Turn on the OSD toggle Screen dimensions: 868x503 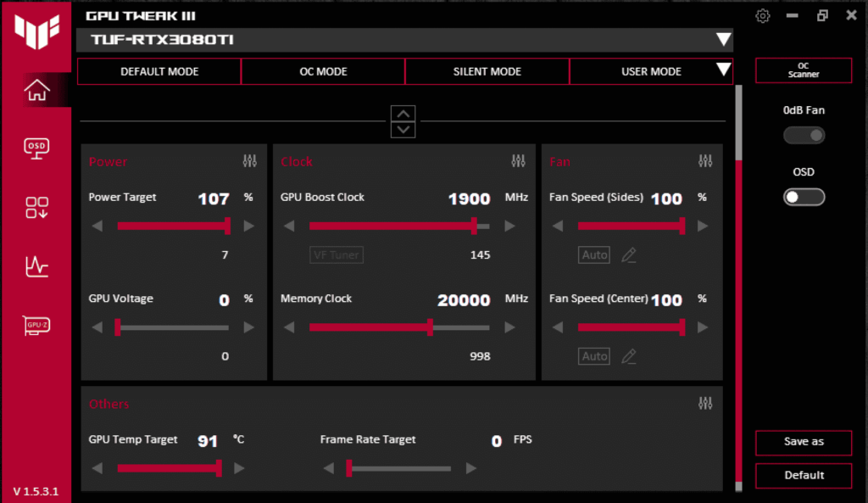click(x=804, y=197)
